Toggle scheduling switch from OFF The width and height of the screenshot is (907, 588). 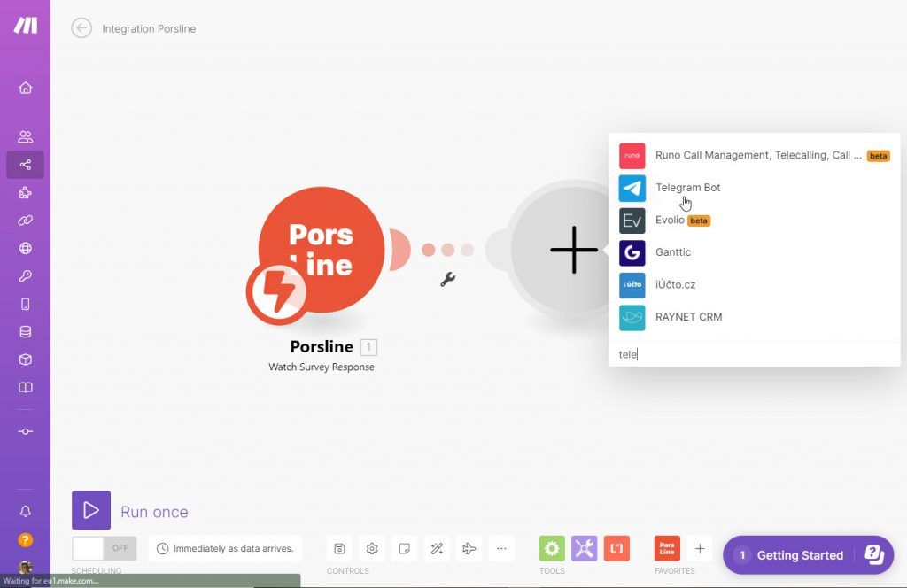(105, 548)
